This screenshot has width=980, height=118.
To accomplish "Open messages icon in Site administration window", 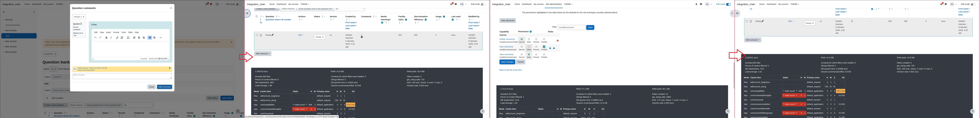I will click(x=701, y=4).
